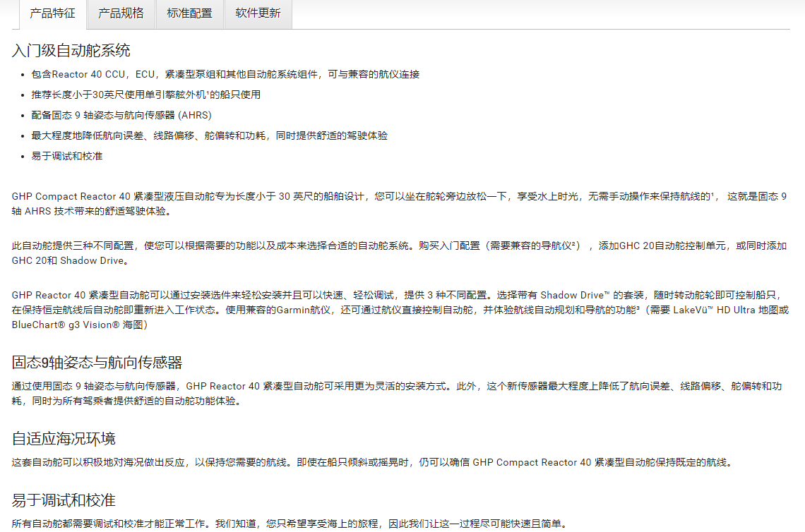Click the bullet about Reactor 40 CCU, ECU
Viewport: 805px width, 532px height.
tap(225, 74)
